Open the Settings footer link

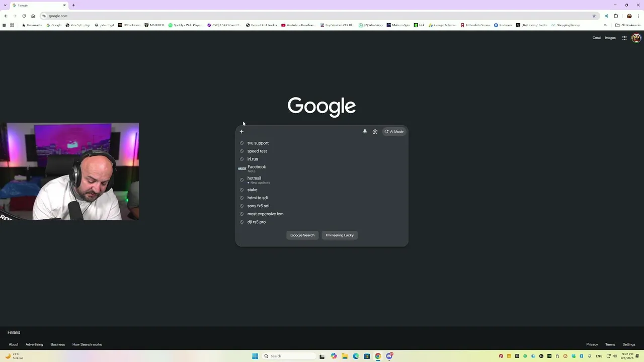coord(629,344)
